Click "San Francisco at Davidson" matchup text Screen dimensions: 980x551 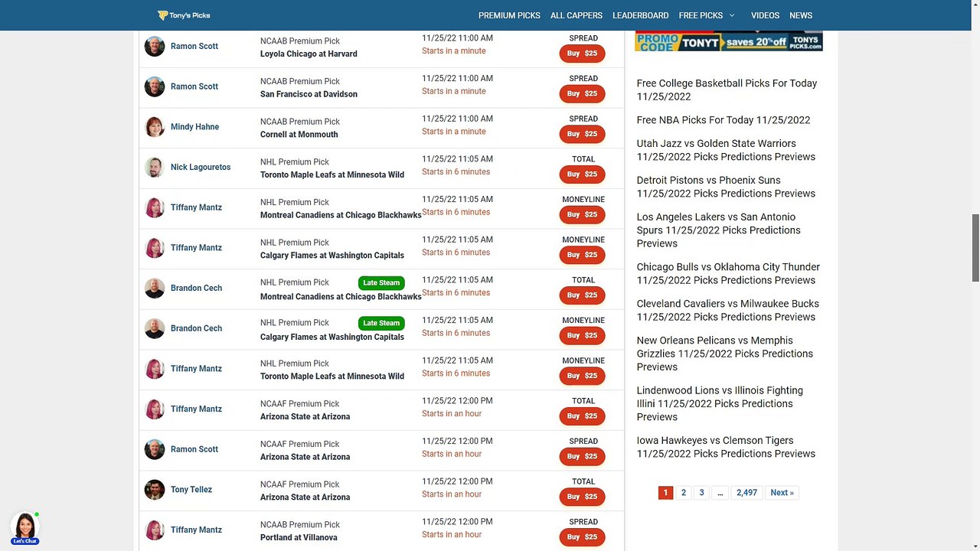coord(309,94)
